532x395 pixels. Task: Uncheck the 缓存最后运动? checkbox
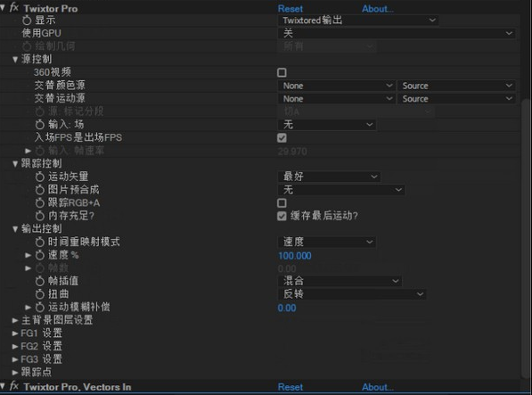[x=282, y=216]
